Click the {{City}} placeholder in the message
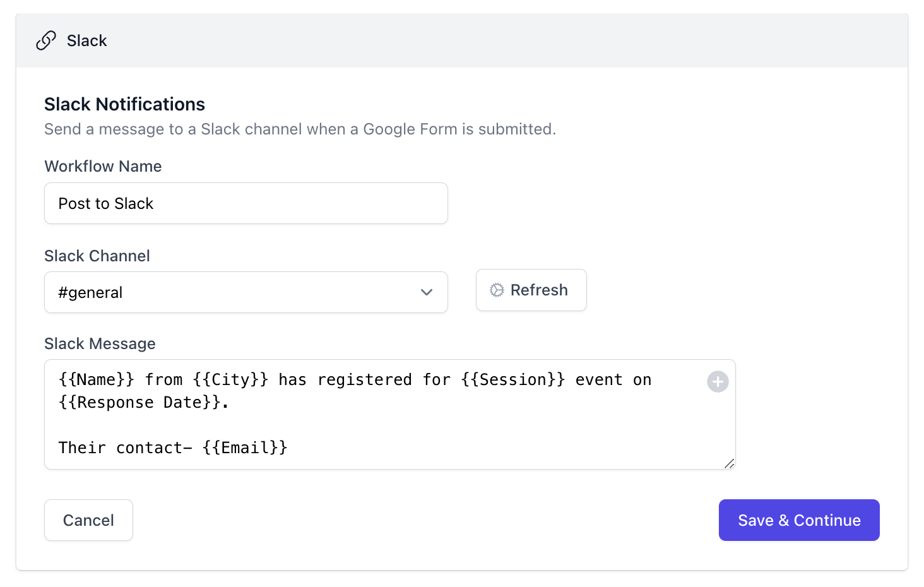 (230, 379)
